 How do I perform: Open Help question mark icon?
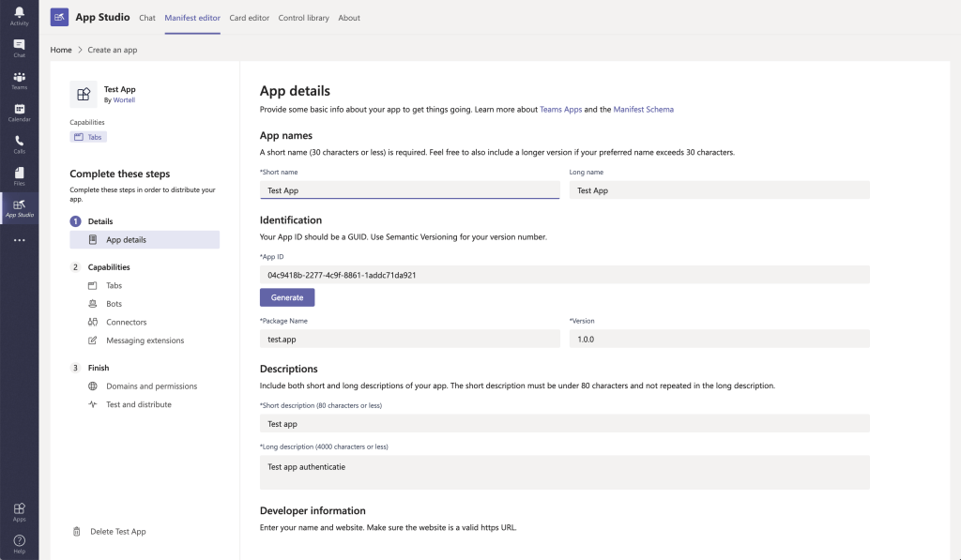[19, 543]
